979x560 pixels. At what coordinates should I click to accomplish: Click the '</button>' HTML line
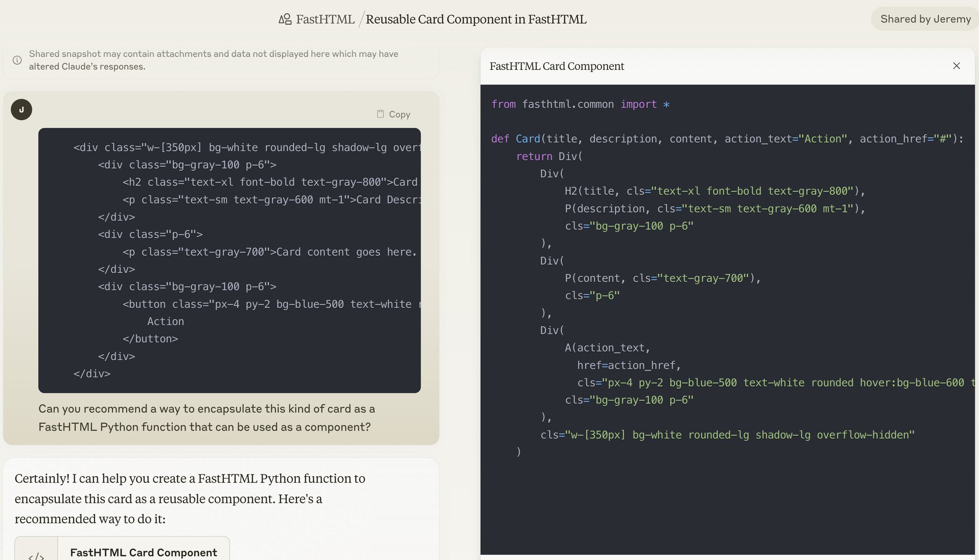tap(150, 339)
